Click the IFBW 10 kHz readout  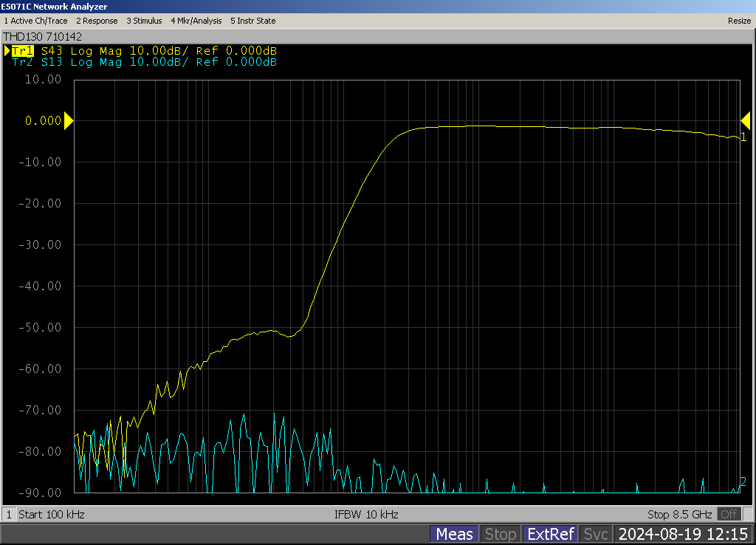(x=366, y=514)
